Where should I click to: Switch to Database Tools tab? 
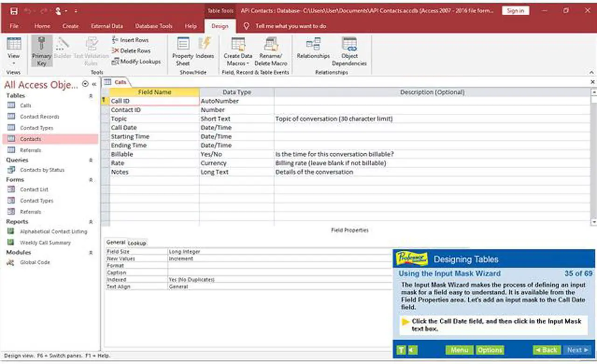coord(154,26)
